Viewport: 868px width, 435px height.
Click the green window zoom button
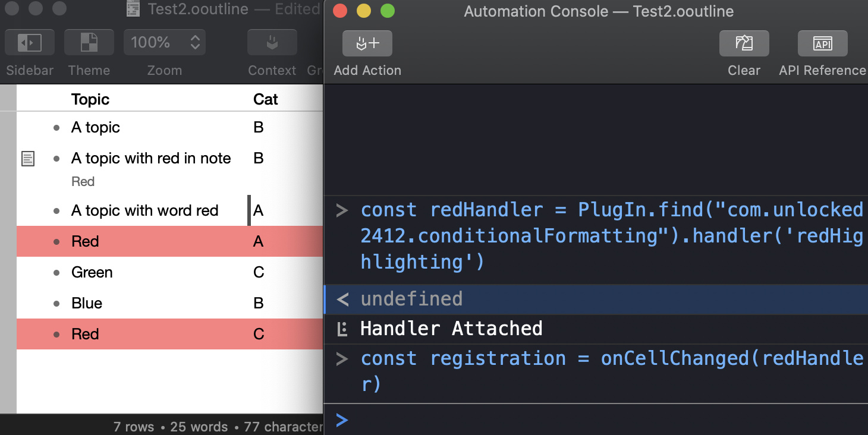(x=388, y=11)
